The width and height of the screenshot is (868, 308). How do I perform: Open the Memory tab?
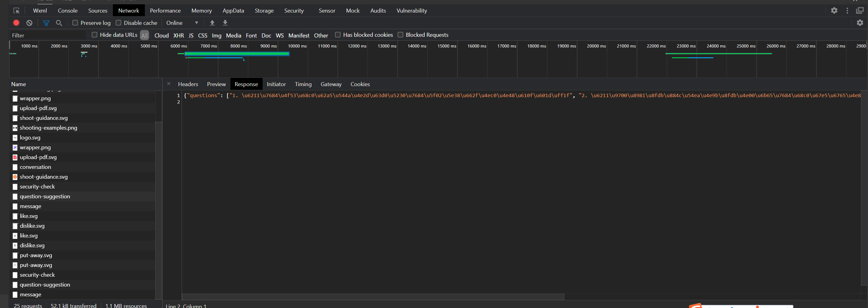202,11
